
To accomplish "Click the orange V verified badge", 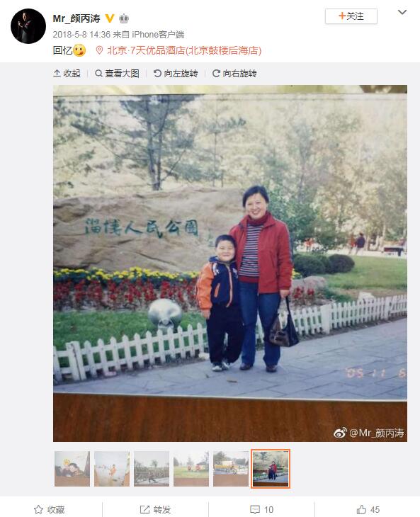I will coord(110,18).
